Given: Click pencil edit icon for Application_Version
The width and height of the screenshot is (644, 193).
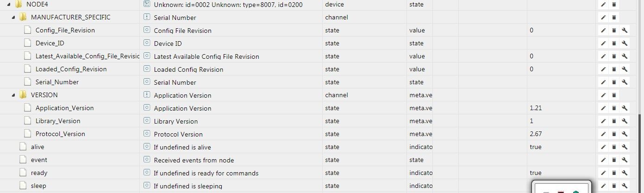Looking at the screenshot, I should (x=603, y=108).
